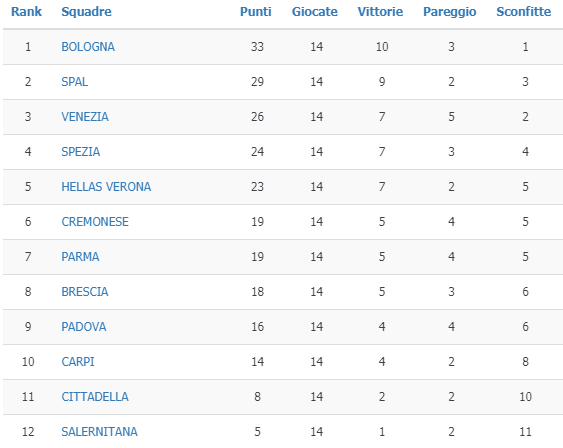Open the CARPI team page
Screen dimensions: 563x448
pos(78,362)
